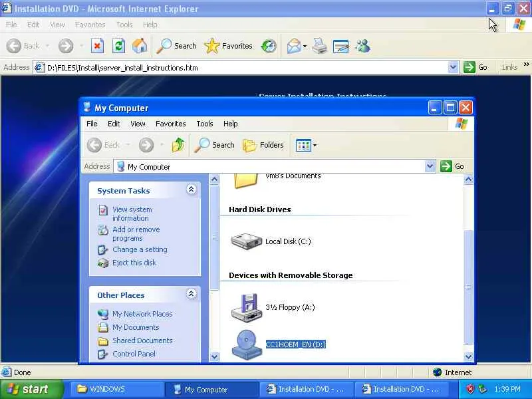532x399 pixels.
Task: Switch to My Computer taskbar button
Action: pyautogui.click(x=211, y=389)
